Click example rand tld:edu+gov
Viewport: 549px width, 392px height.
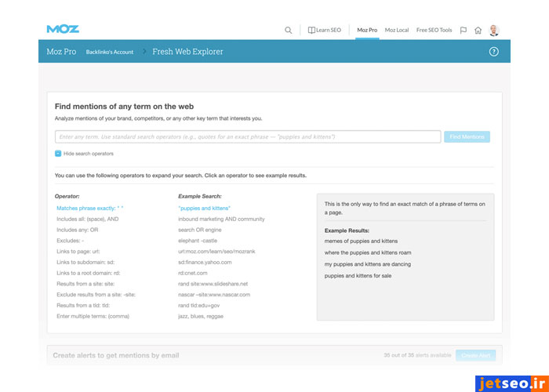(199, 306)
